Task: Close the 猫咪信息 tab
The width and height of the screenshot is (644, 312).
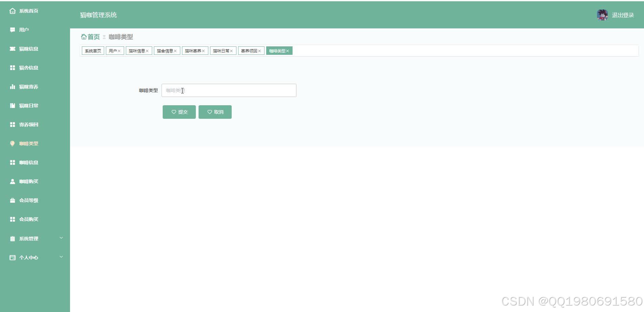Action: tap(147, 51)
